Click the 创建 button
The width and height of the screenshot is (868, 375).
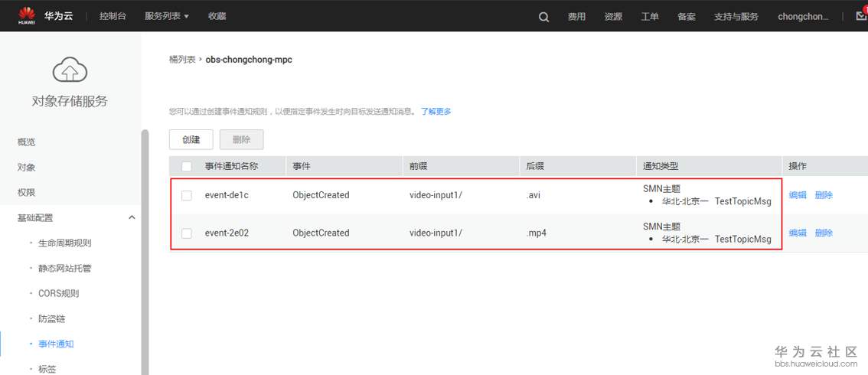191,139
